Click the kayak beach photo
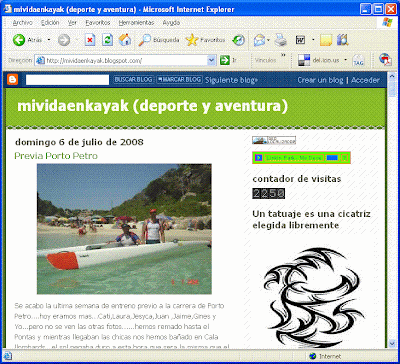Viewport: 400px width, 364px height. point(124,229)
